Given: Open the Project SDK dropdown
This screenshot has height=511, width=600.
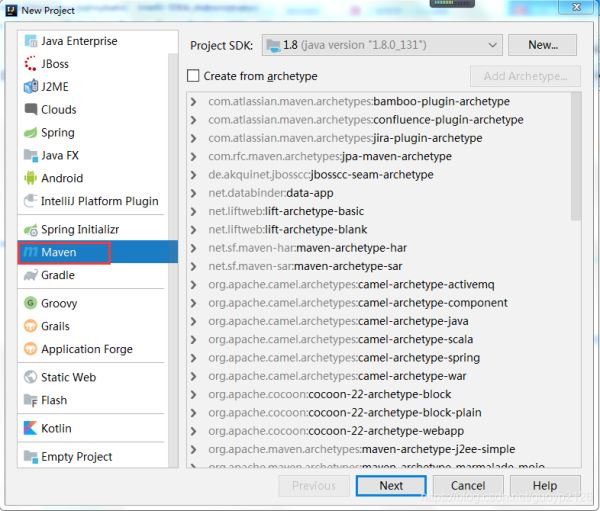Looking at the screenshot, I should [x=382, y=45].
